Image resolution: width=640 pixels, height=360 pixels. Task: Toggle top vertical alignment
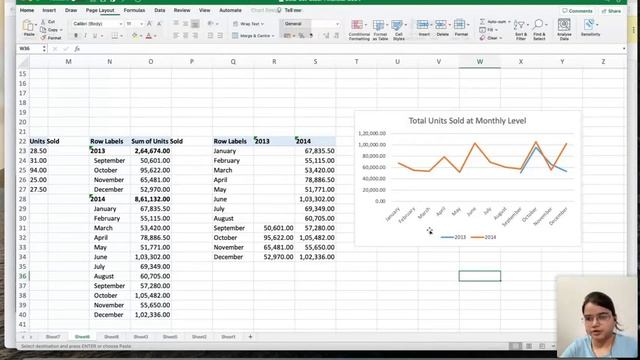[x=176, y=24]
